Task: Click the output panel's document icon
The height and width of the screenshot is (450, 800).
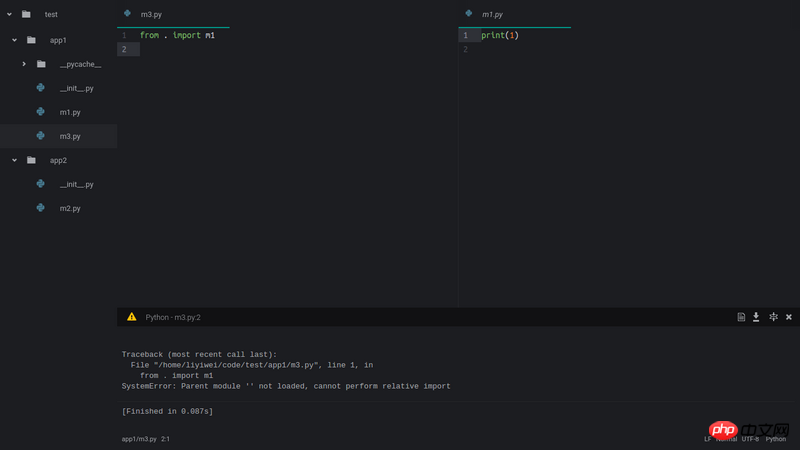Action: tap(741, 317)
